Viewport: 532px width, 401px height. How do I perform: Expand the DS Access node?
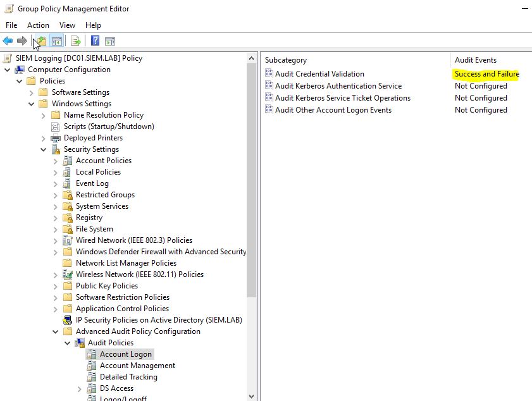[x=80, y=389]
